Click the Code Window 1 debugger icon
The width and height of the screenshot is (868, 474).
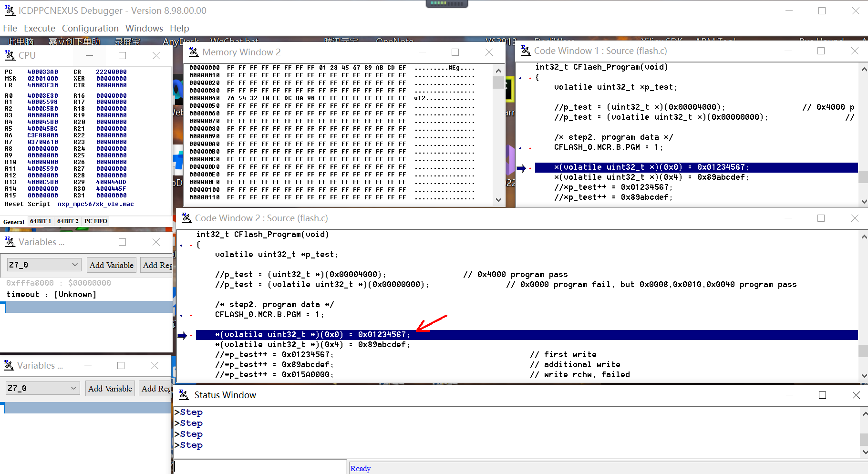pyautogui.click(x=525, y=51)
